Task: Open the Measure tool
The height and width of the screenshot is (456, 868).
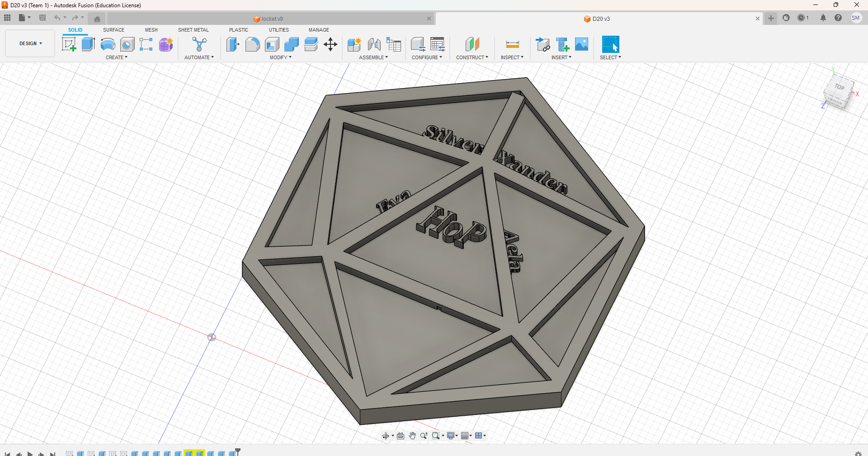Action: coord(512,44)
